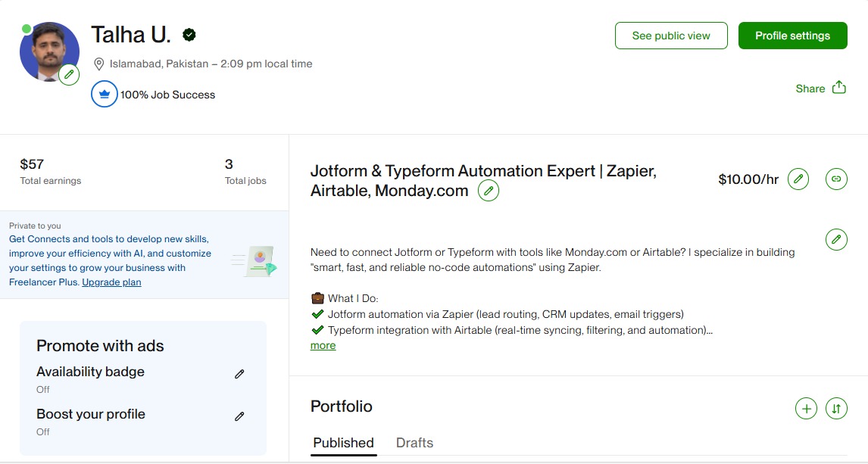Edit Availability badge via its pencil

pyautogui.click(x=239, y=373)
